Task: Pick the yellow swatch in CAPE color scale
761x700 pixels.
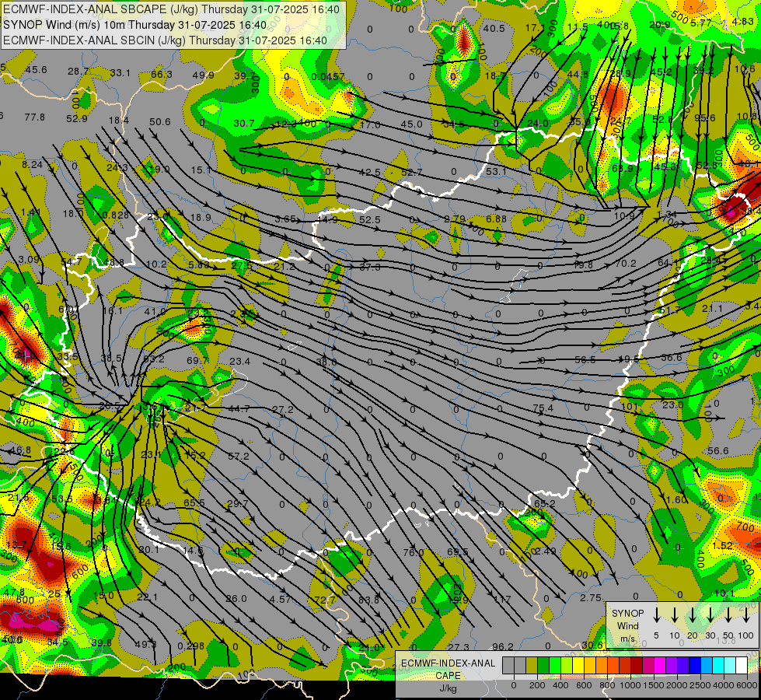Action: pos(578,665)
